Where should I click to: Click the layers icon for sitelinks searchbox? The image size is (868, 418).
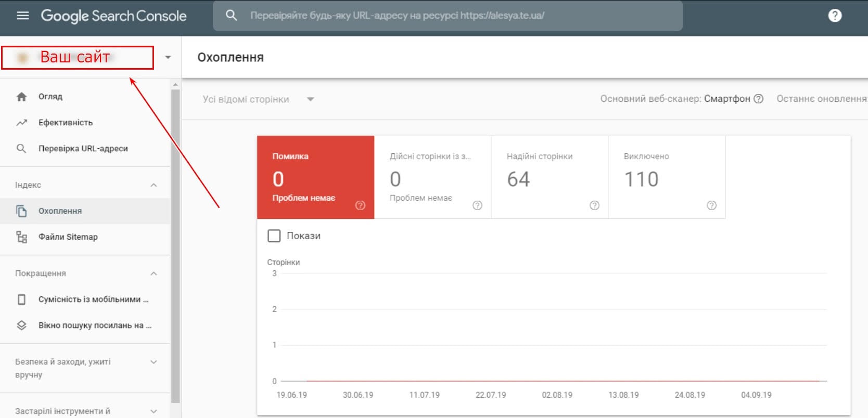click(21, 325)
